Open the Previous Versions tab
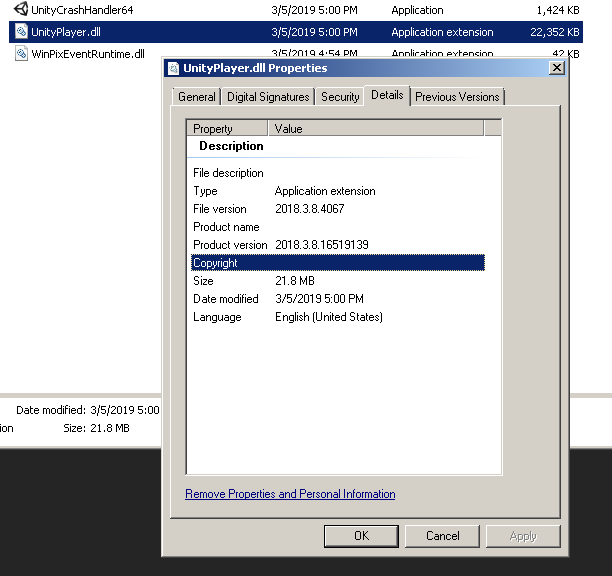The height and width of the screenshot is (576, 612). click(x=457, y=96)
